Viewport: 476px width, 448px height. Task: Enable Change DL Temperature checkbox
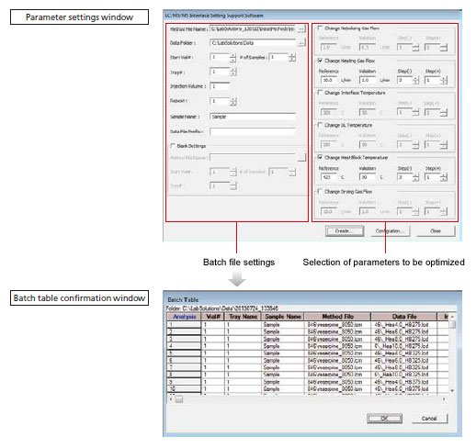[320, 125]
